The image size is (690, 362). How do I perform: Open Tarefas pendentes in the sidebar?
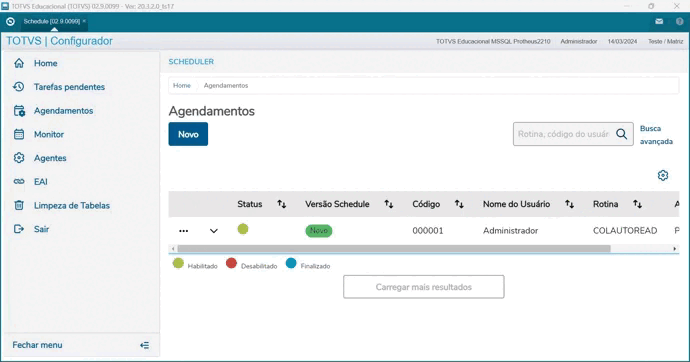[70, 87]
